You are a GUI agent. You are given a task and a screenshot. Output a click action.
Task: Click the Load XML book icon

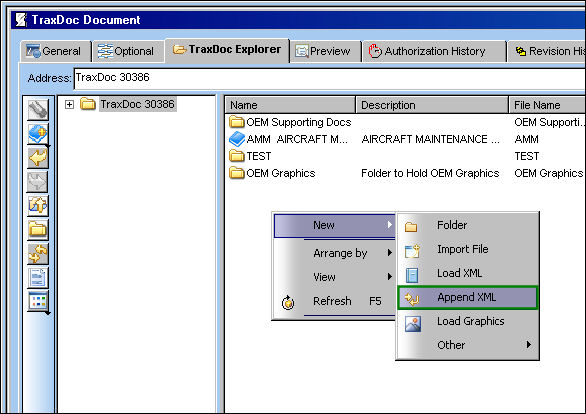point(412,275)
